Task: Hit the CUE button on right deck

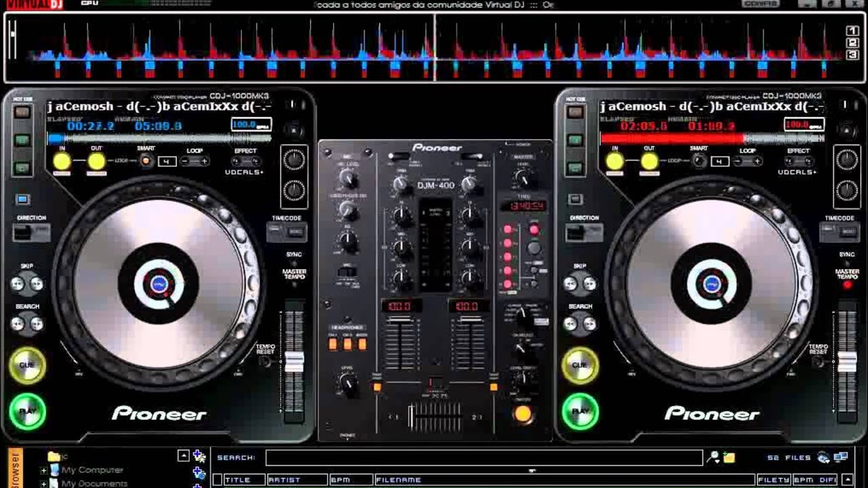Action: tap(580, 365)
